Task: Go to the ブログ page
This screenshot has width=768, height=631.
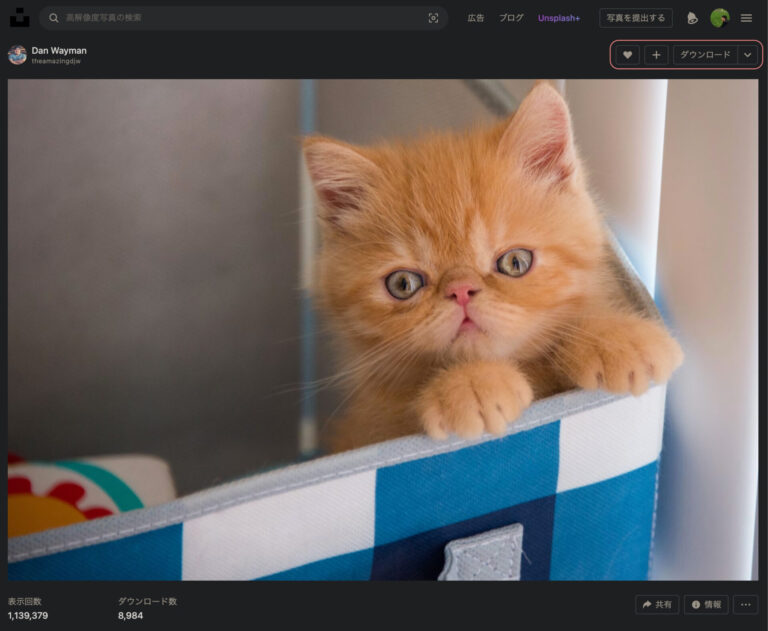Action: pyautogui.click(x=511, y=18)
